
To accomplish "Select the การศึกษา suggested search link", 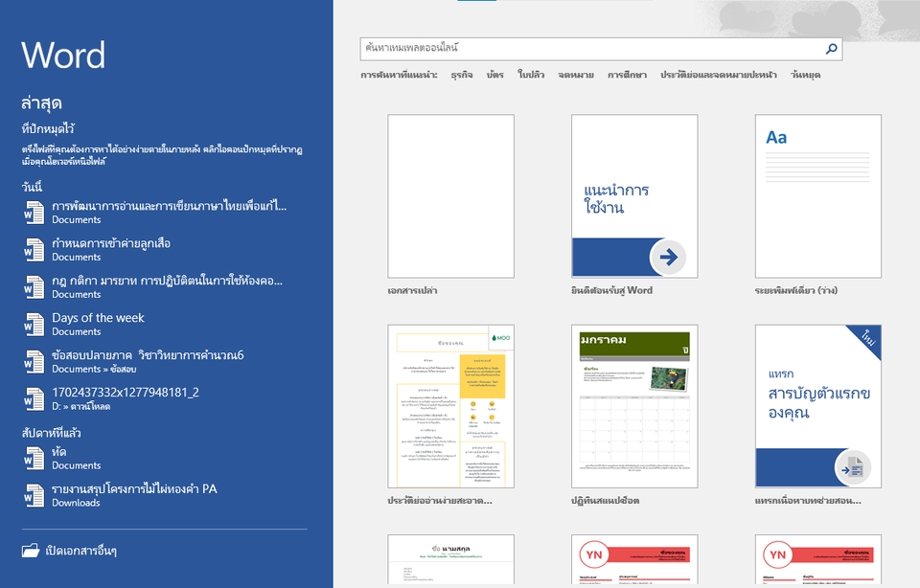I will pos(627,75).
